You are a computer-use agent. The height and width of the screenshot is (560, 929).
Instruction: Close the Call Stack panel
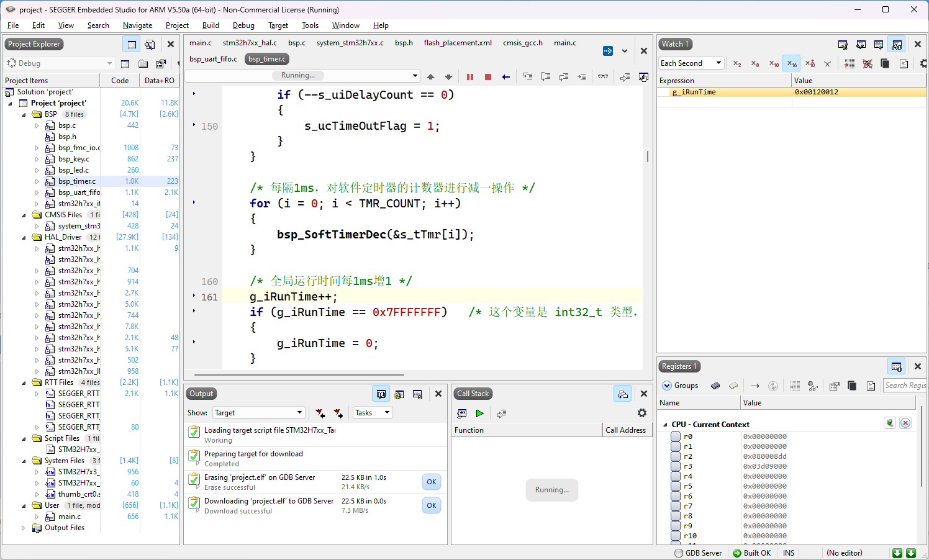(x=644, y=394)
